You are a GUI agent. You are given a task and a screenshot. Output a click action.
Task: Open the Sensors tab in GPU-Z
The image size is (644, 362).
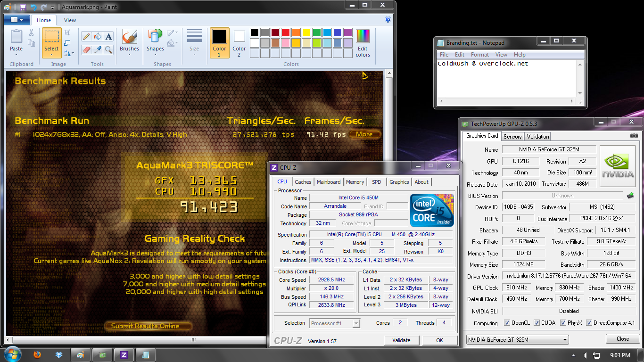click(x=512, y=137)
